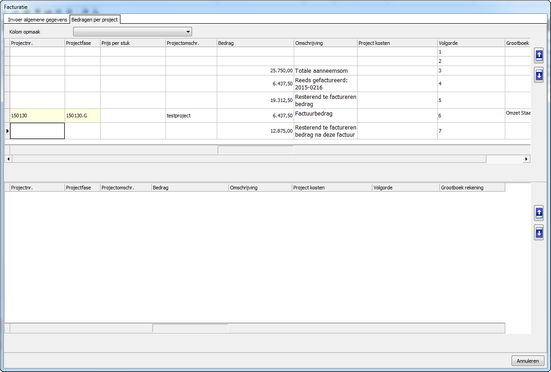Click right arrow of upper grid's horizontal scrollbar
The width and height of the screenshot is (551, 372).
click(x=526, y=159)
